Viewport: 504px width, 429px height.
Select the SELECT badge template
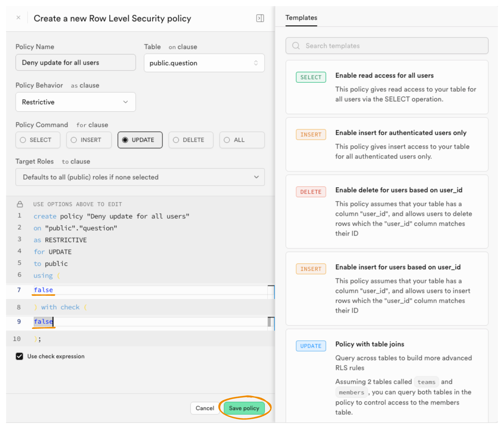pos(311,77)
